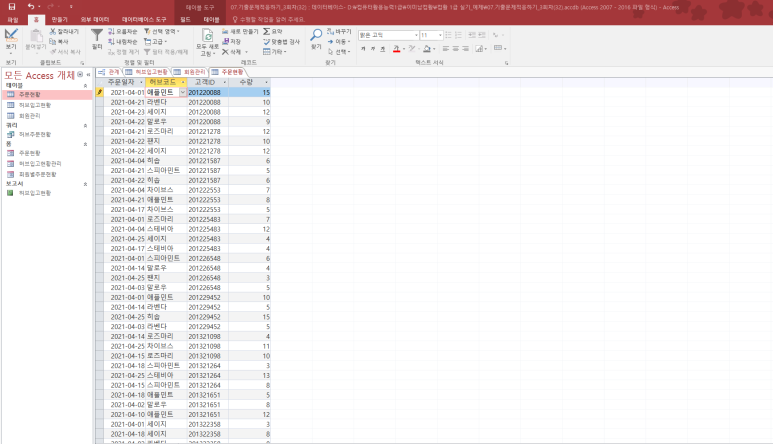The image size is (773, 444).
Task: Run 맞춤법 검사 (Spelling check)
Action: tap(281, 41)
